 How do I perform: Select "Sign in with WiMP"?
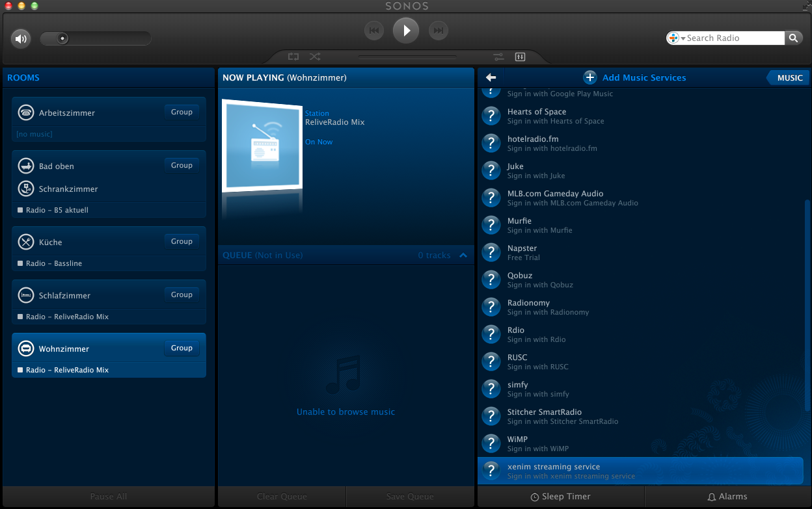pos(538,449)
